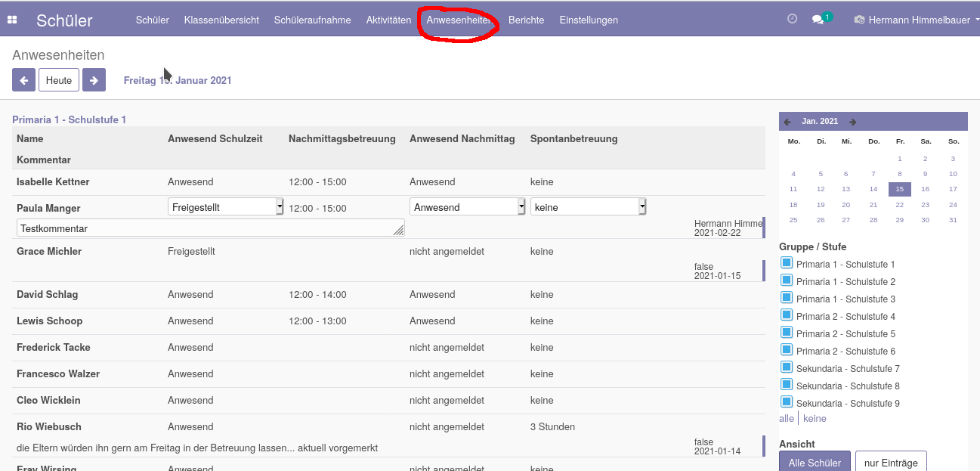The width and height of the screenshot is (980, 471).
Task: Toggle Primaria 2 - Schulstufe 4 checkbox
Action: pyautogui.click(x=786, y=315)
